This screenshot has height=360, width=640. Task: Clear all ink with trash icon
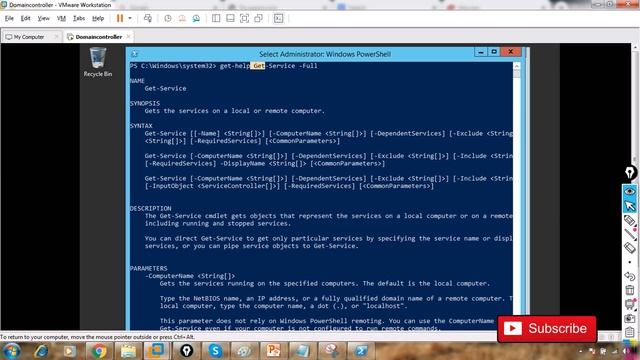pos(629,290)
